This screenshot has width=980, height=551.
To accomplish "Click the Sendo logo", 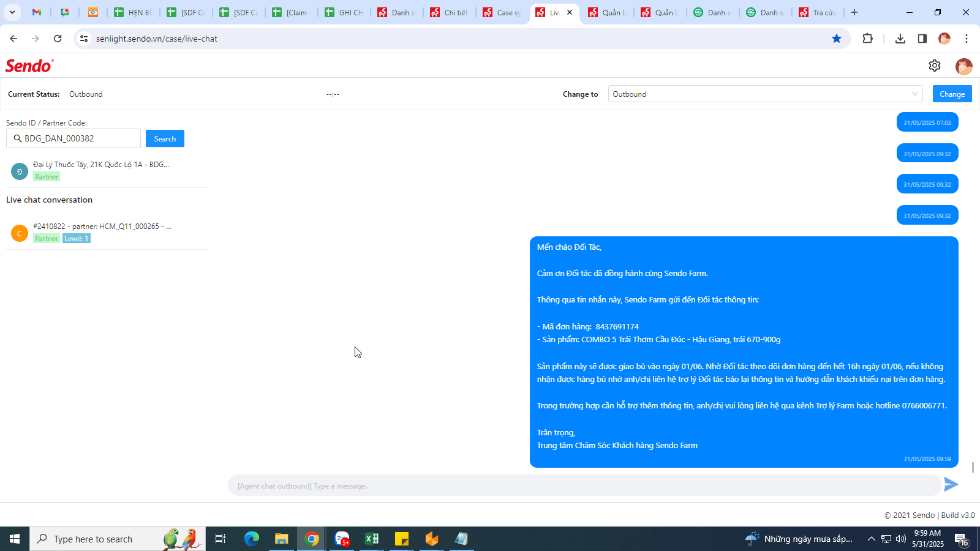I will coord(29,66).
